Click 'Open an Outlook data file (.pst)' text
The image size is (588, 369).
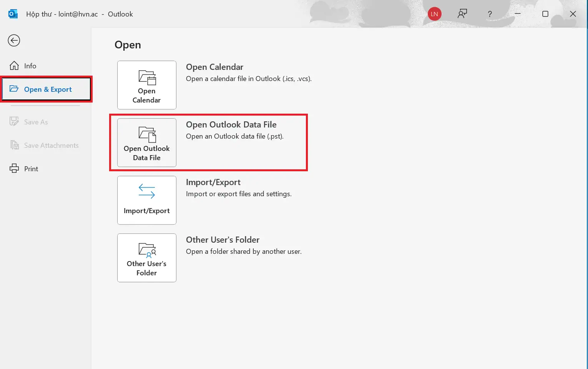[235, 136]
